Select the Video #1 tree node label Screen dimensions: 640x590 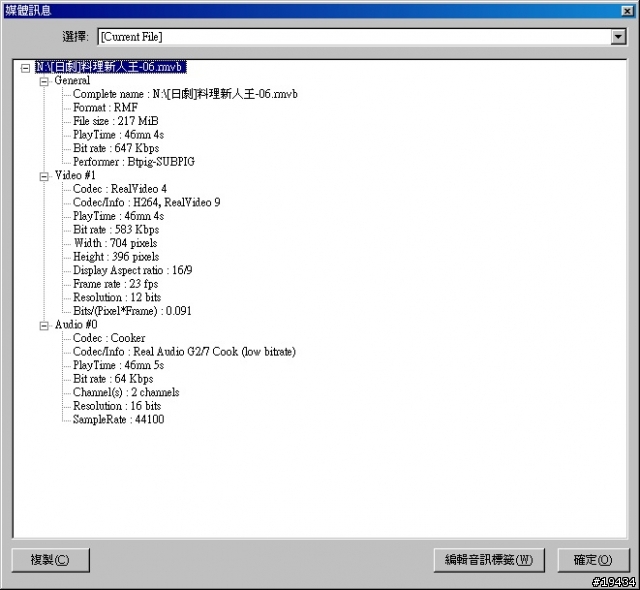75,175
